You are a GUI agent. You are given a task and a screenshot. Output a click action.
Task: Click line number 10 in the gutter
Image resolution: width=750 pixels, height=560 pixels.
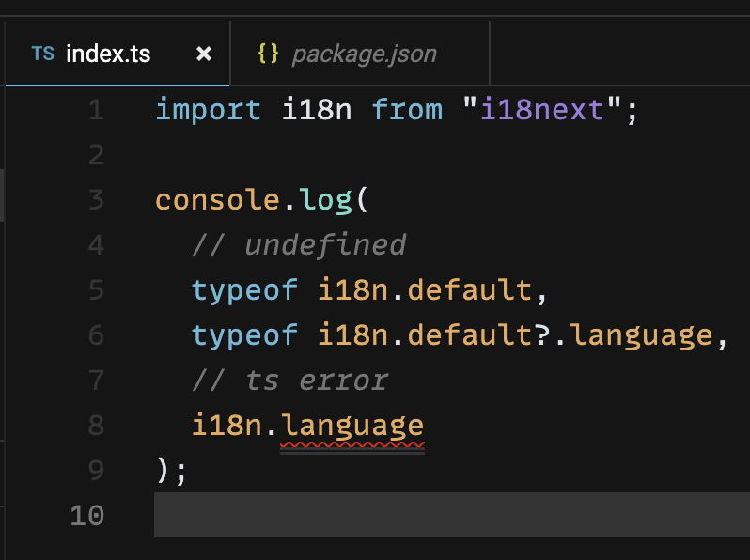(x=87, y=516)
